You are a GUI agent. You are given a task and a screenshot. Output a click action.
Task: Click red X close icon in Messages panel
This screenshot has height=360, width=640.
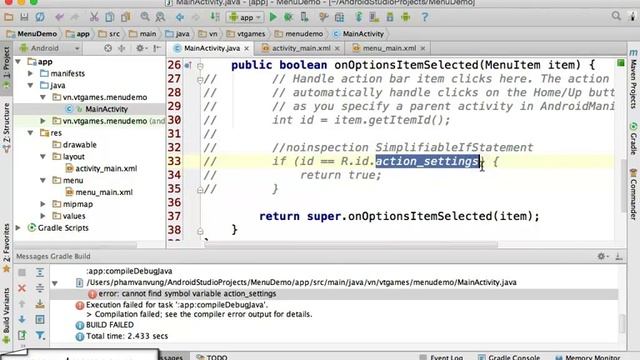pos(22,288)
